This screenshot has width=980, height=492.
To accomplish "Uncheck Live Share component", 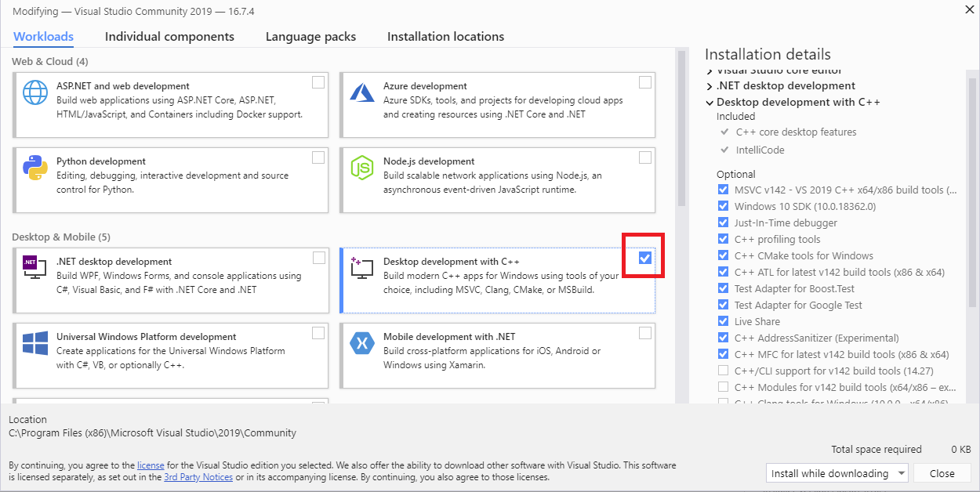I will (723, 321).
